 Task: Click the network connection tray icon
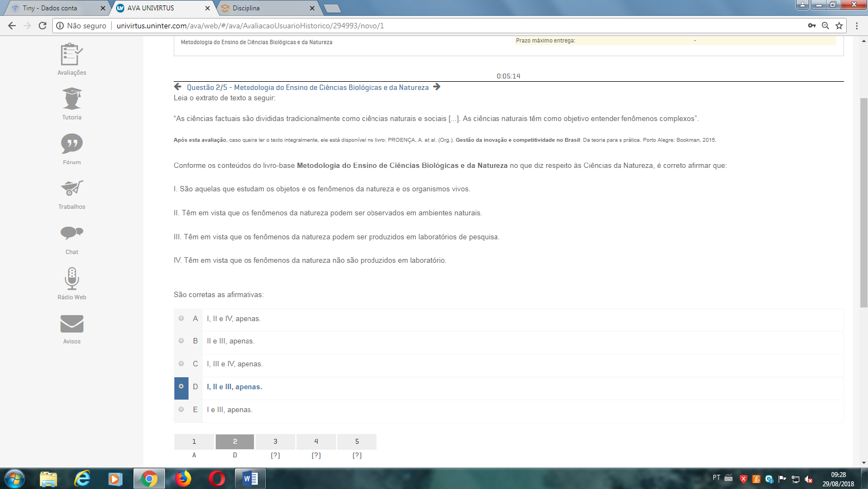tap(796, 480)
